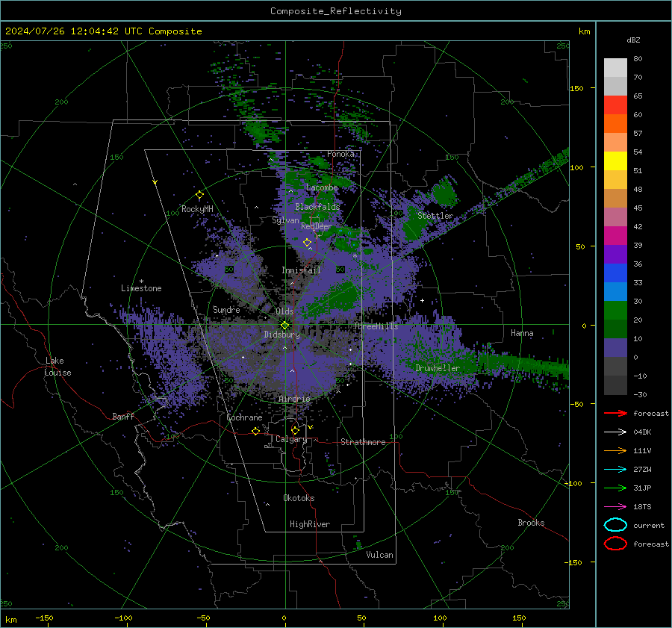This screenshot has height=628, width=672.
Task: Click the Calgary city label
Action: point(291,439)
